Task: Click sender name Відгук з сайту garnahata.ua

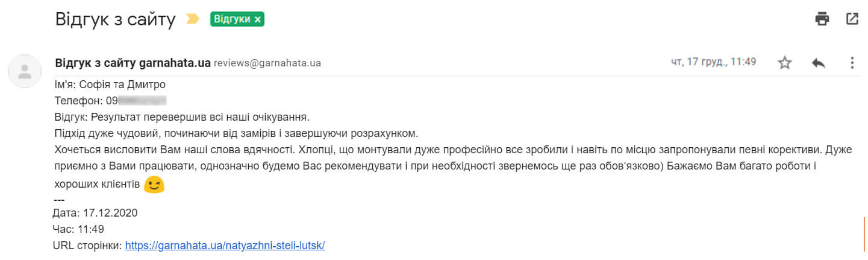Action: 133,63
